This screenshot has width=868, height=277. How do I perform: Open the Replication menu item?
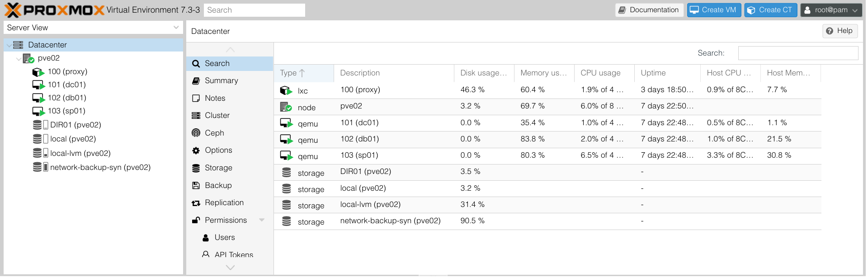230,203
